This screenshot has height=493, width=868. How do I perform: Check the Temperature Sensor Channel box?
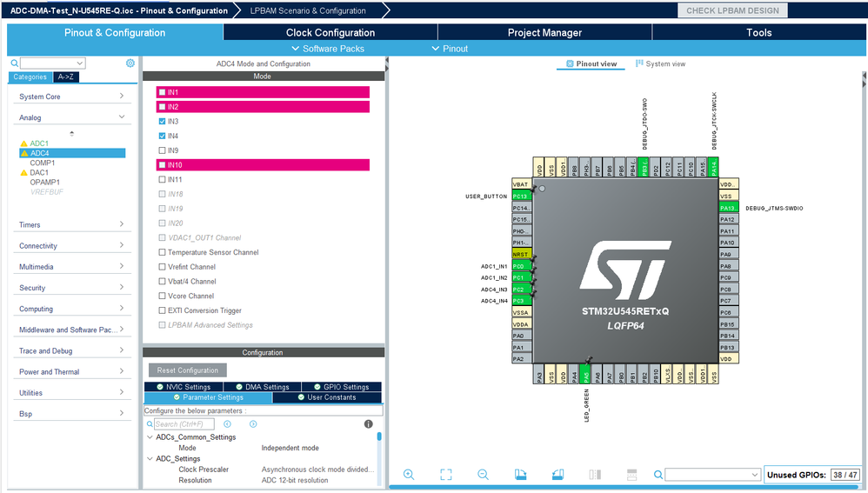[162, 252]
